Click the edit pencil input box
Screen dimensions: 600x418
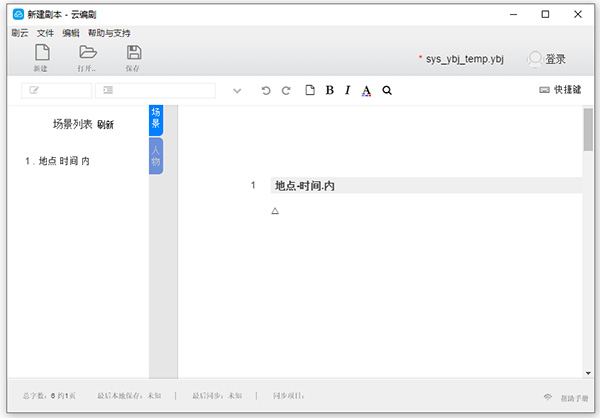click(x=57, y=91)
